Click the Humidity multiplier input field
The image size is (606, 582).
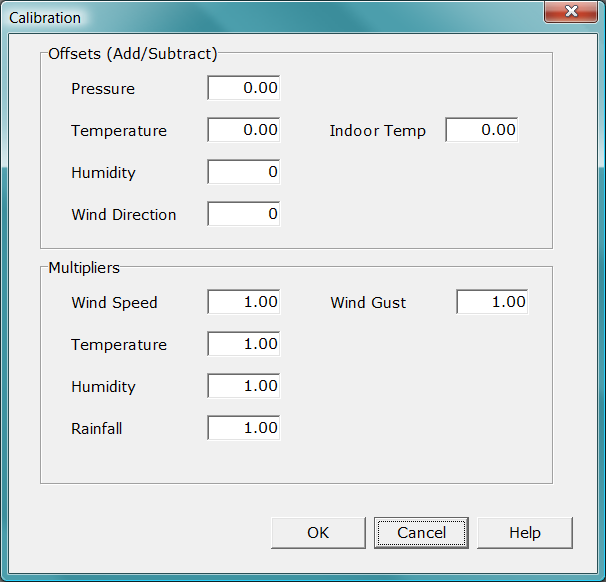[x=244, y=386]
